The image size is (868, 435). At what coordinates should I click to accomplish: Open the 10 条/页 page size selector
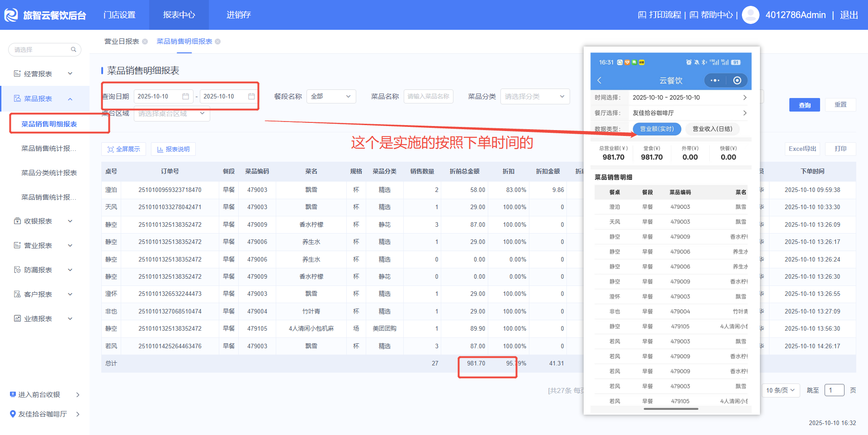click(780, 390)
